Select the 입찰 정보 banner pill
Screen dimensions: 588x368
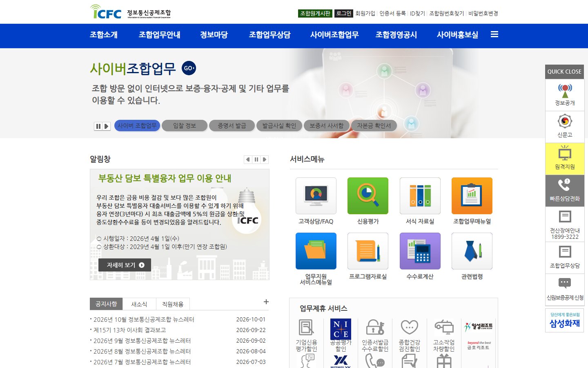(185, 126)
